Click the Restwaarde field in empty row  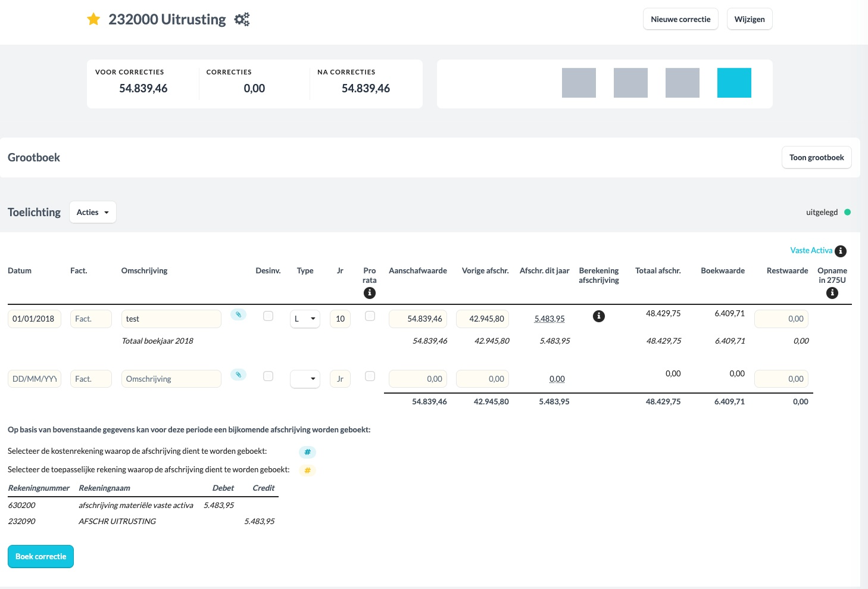click(781, 379)
